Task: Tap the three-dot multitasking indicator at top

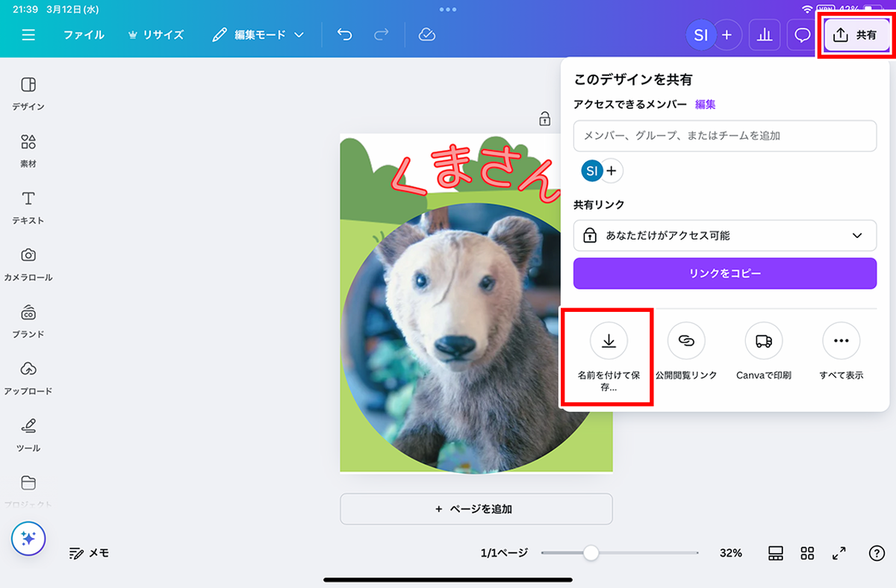Action: click(448, 10)
